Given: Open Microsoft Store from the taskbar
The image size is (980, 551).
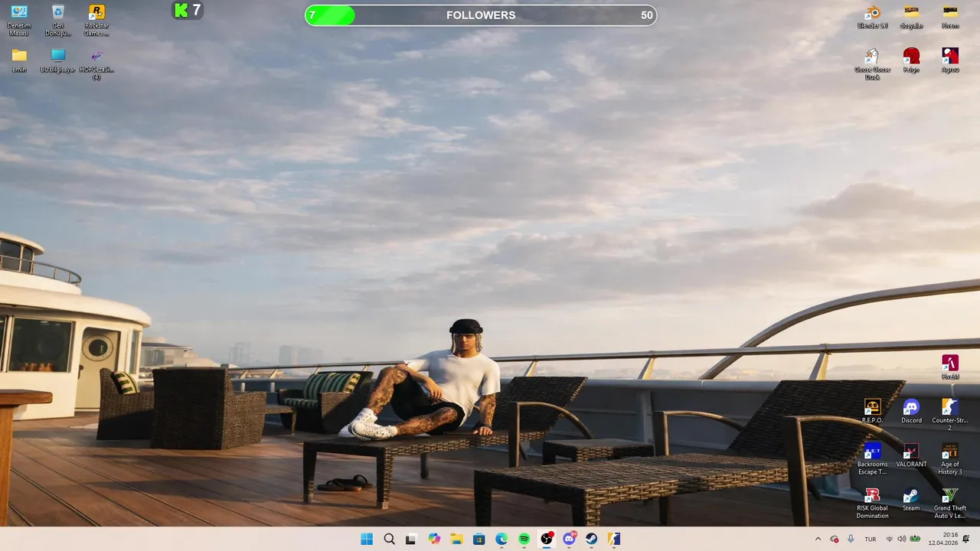Looking at the screenshot, I should coord(479,539).
